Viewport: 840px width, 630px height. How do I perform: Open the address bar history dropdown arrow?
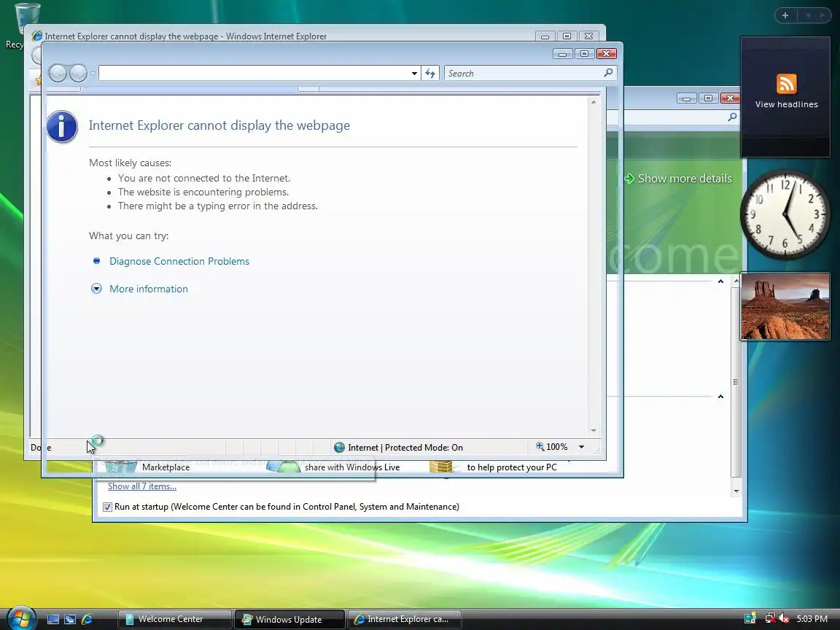(414, 74)
